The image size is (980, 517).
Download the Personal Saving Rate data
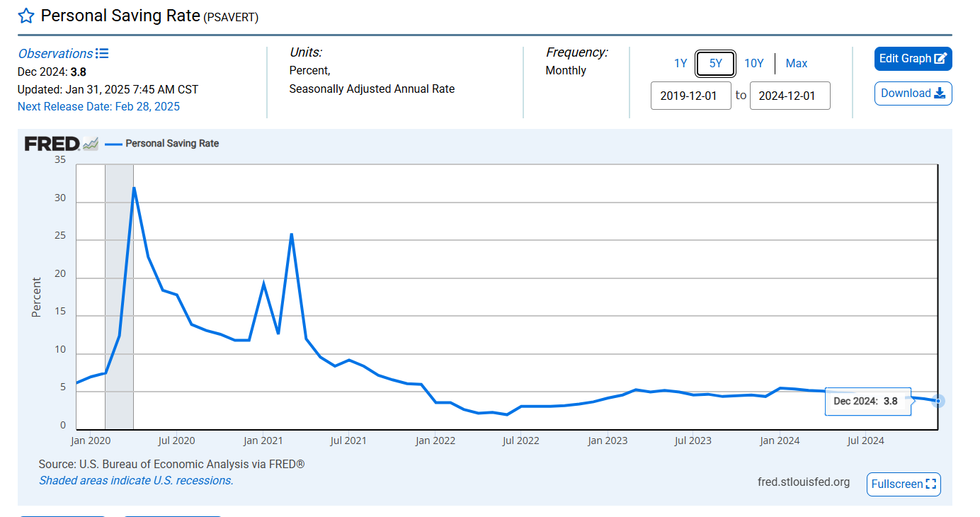913,93
